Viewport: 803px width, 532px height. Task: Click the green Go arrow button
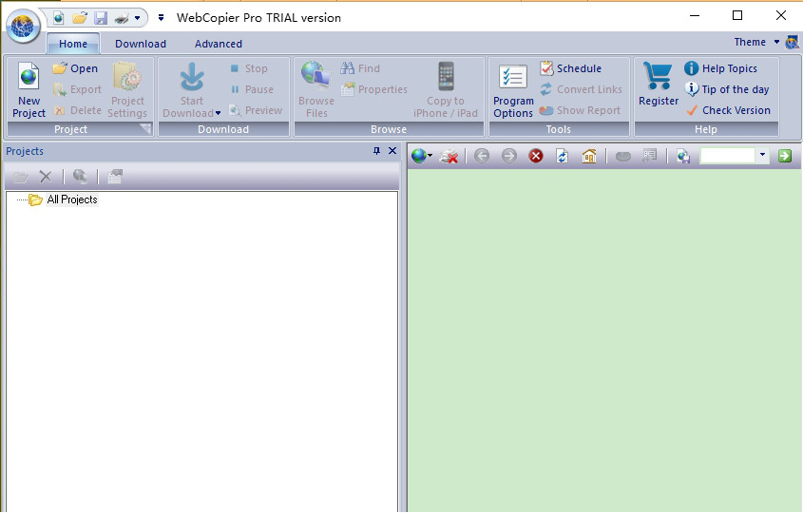click(785, 156)
